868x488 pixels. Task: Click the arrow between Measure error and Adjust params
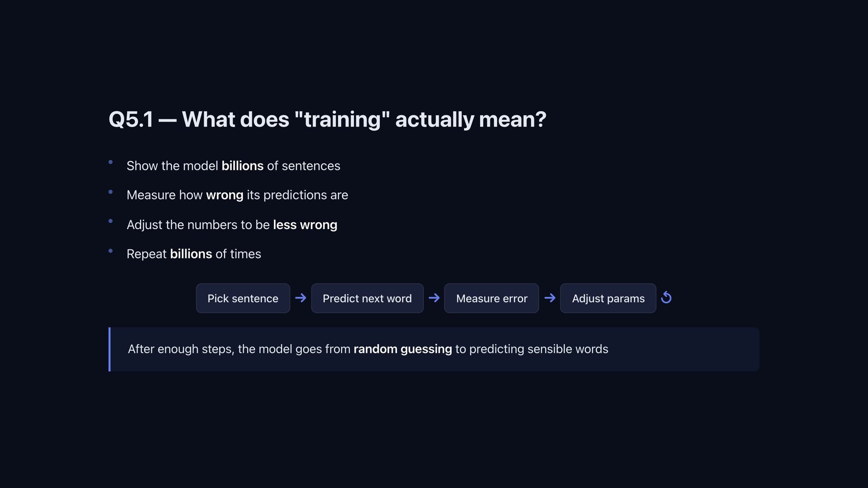550,298
